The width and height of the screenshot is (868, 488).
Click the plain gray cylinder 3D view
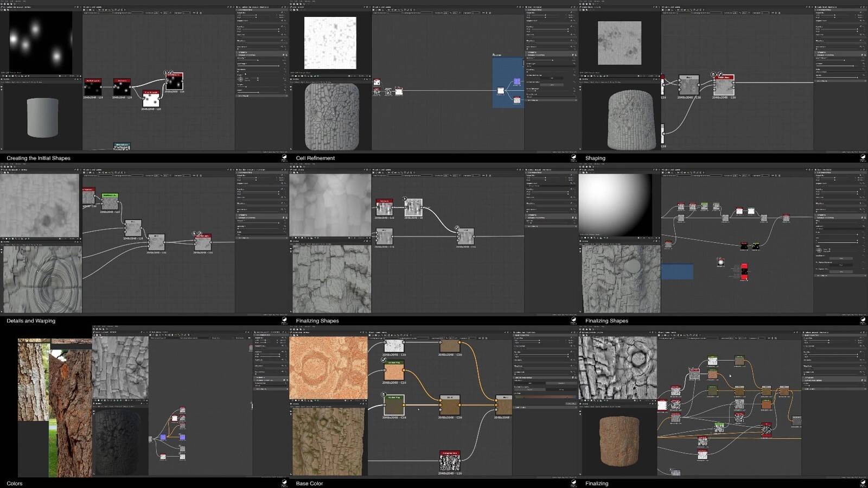coord(42,117)
